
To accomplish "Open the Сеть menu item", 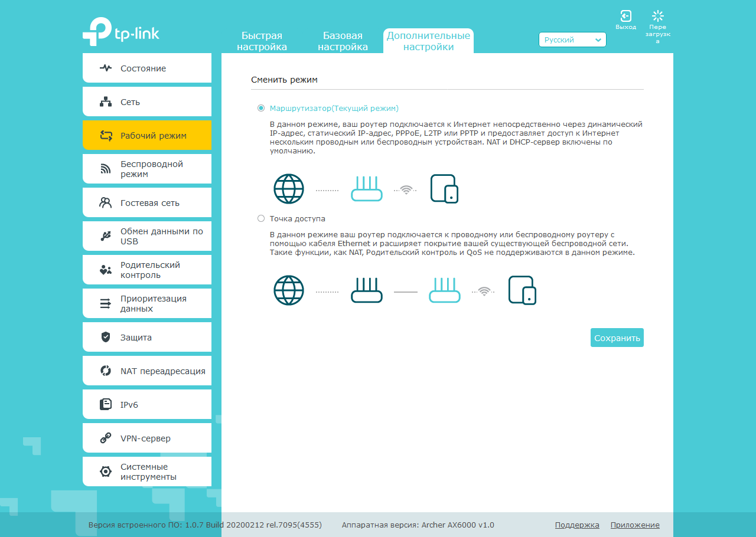I will 147,101.
